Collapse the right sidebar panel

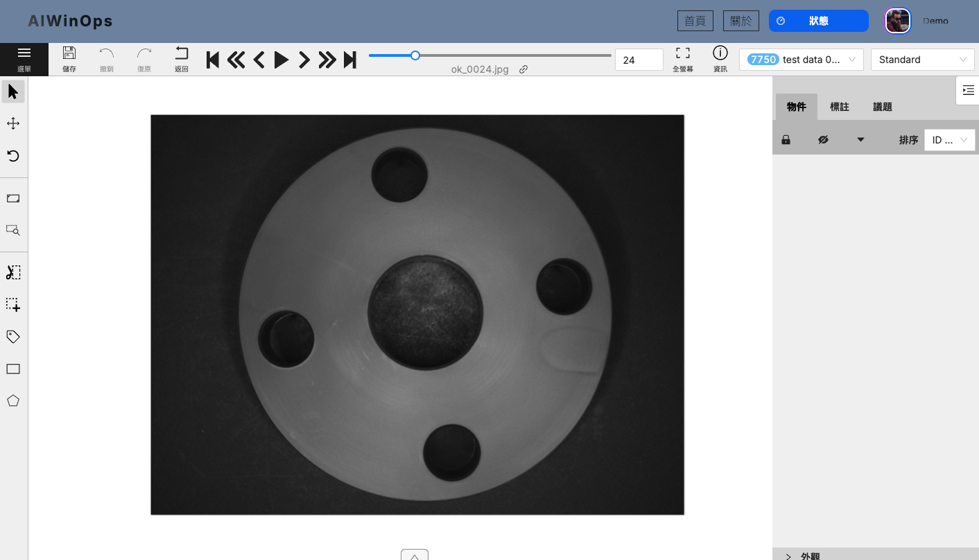point(968,91)
